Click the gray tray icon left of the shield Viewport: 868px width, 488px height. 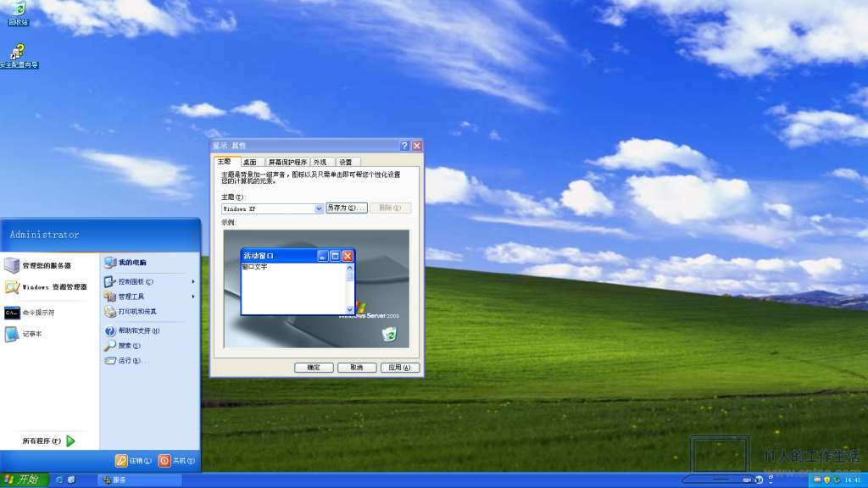817,480
